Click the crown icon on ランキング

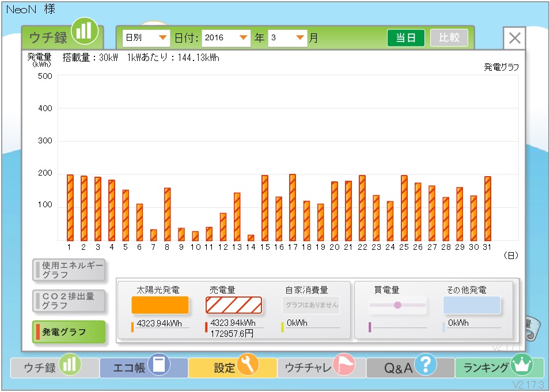[522, 364]
